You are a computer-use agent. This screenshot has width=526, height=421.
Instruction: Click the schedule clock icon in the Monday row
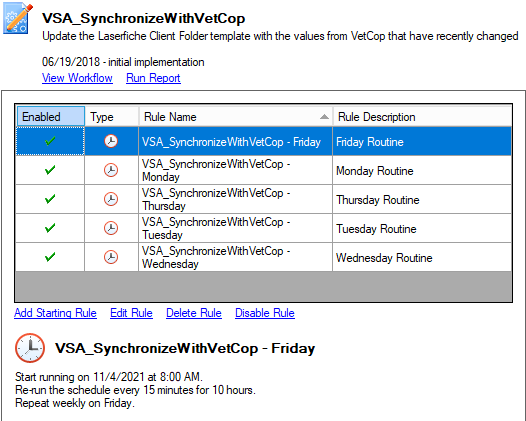coord(111,170)
